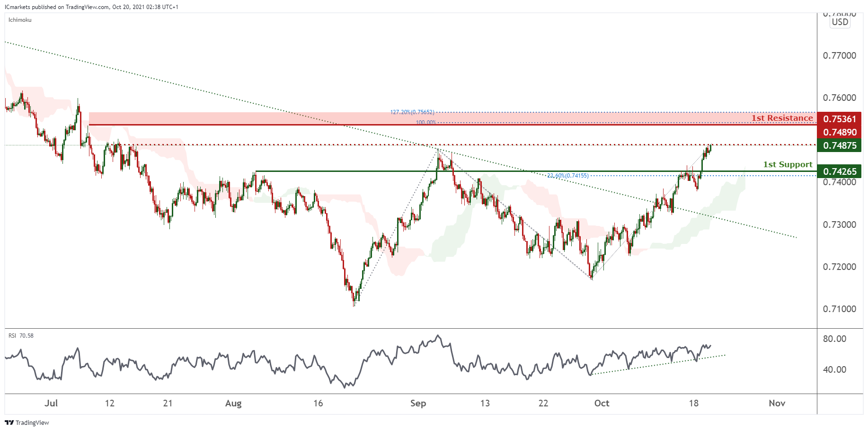Select the RSI 70.58 indicator label

(21, 336)
